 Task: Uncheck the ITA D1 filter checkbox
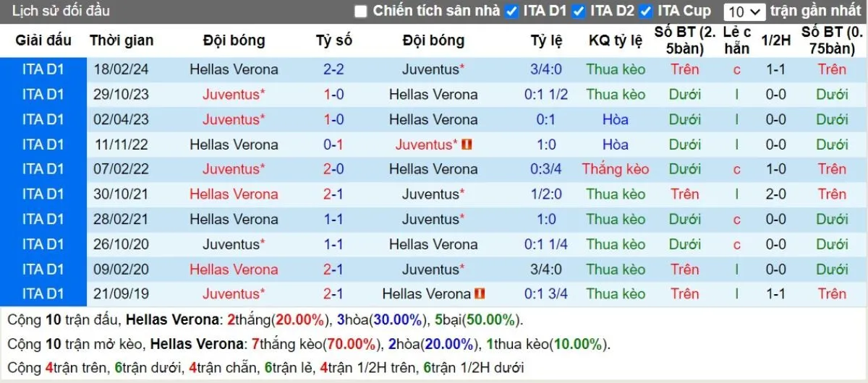[x=511, y=12]
